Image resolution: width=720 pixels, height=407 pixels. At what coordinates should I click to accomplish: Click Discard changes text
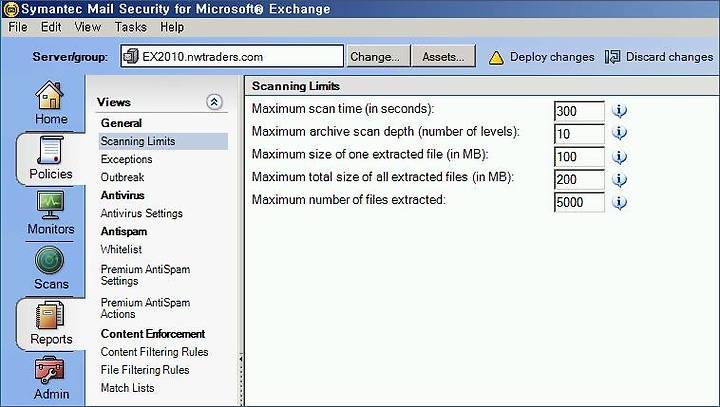pyautogui.click(x=669, y=57)
